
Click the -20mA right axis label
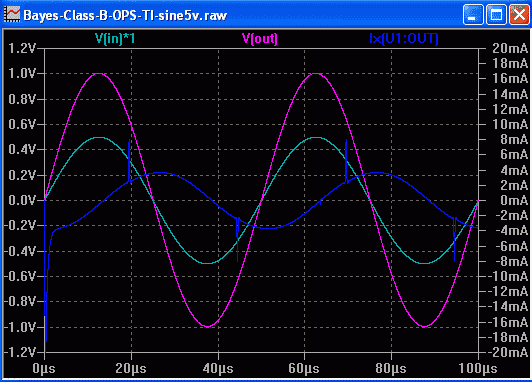508,352
